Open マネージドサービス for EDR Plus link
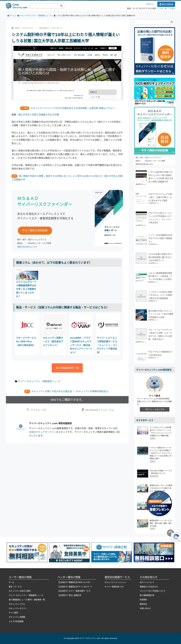Image resolution: width=181 pixels, height=644 pixels. tap(26, 341)
